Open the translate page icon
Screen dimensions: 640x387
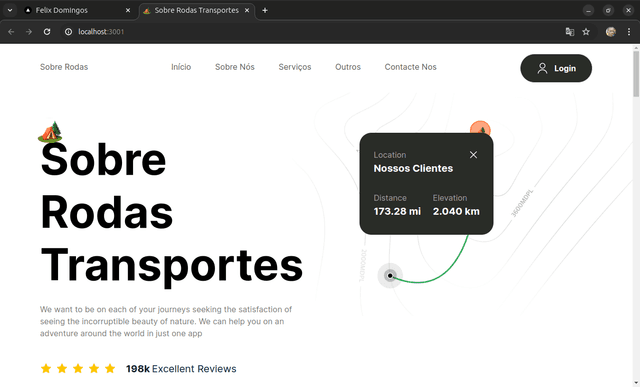tap(569, 31)
